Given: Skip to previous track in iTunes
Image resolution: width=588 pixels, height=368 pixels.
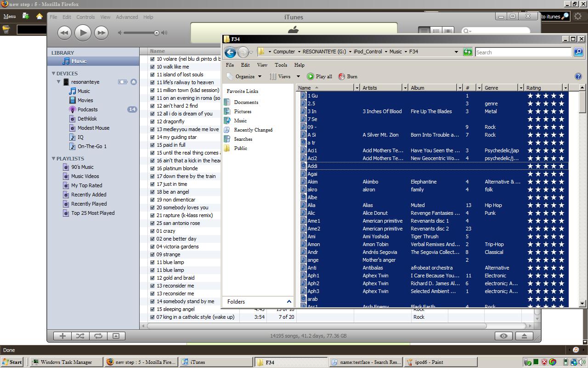Looking at the screenshot, I should [x=64, y=33].
